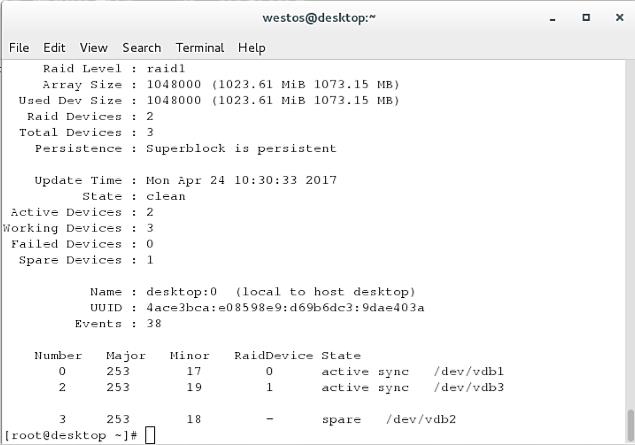Image resolution: width=635 pixels, height=445 pixels.
Task: Click 'active sync' in the vdb1 row
Action: [365, 372]
